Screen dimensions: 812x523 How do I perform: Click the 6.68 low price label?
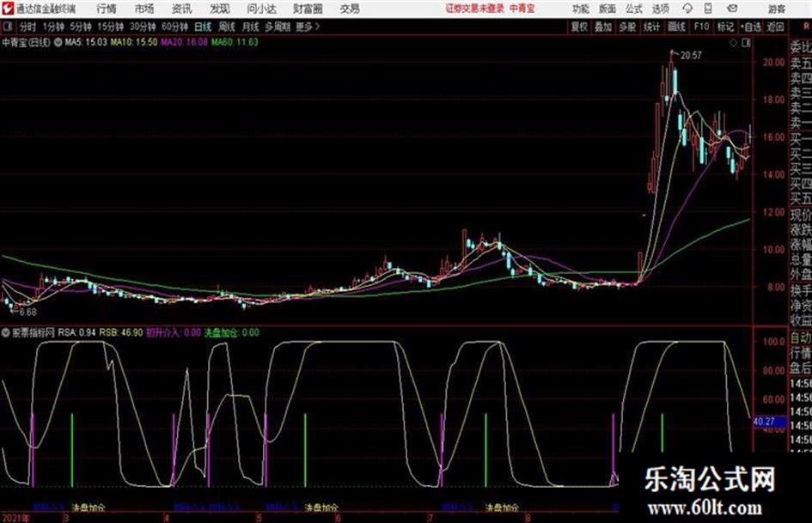point(28,313)
